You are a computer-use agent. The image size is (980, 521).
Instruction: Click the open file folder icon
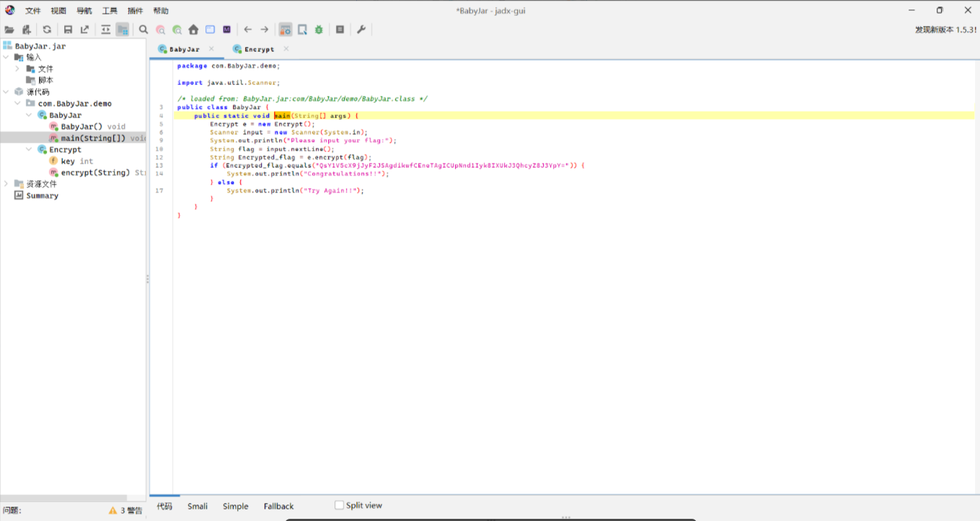[x=9, y=30]
